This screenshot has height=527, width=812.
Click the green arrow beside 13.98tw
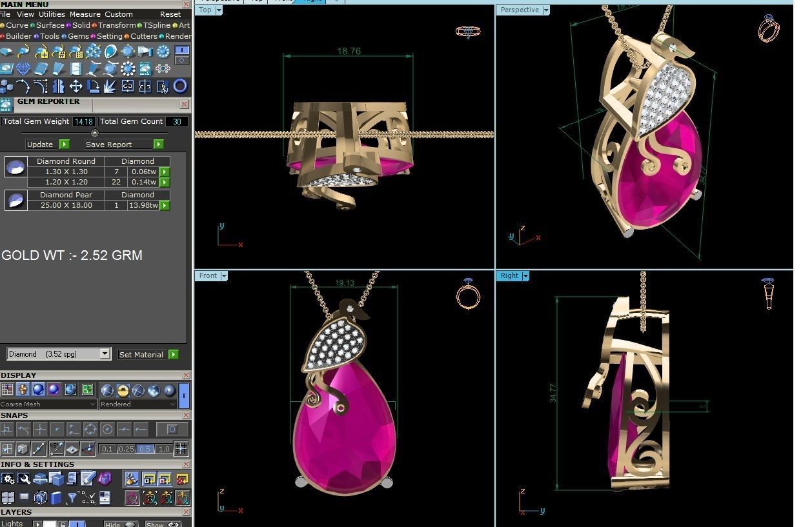(165, 205)
